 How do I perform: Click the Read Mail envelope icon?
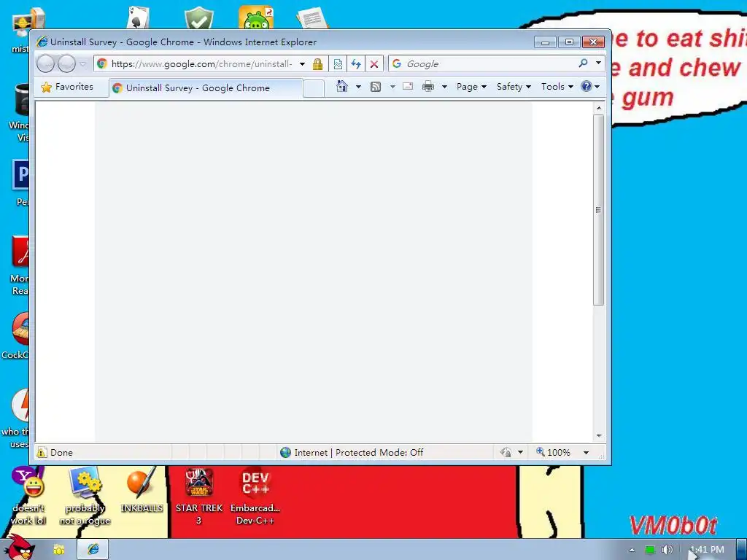point(408,86)
